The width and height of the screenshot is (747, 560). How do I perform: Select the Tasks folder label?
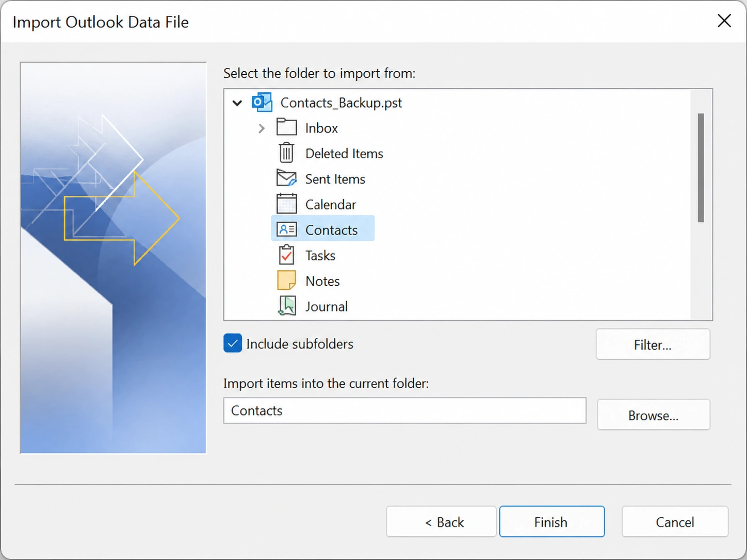[320, 255]
